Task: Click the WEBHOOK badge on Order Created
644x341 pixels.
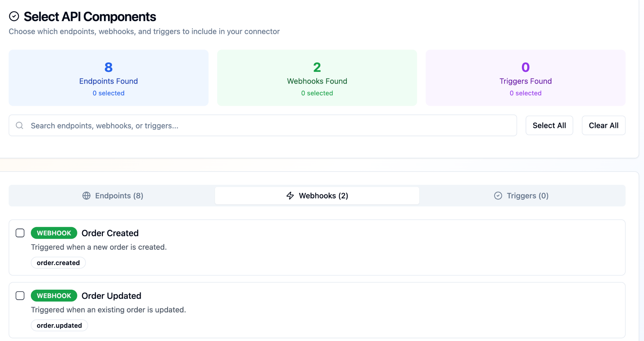Action: tap(54, 233)
